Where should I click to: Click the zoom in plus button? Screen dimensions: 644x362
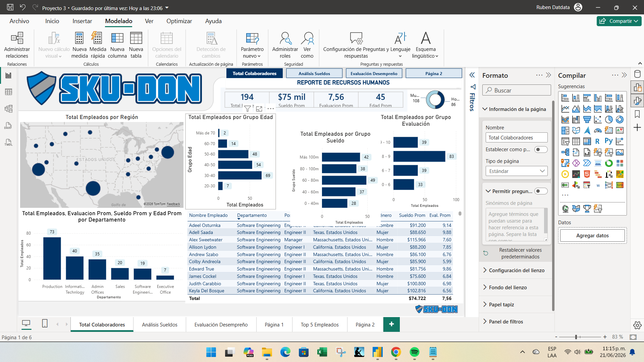tap(605, 337)
